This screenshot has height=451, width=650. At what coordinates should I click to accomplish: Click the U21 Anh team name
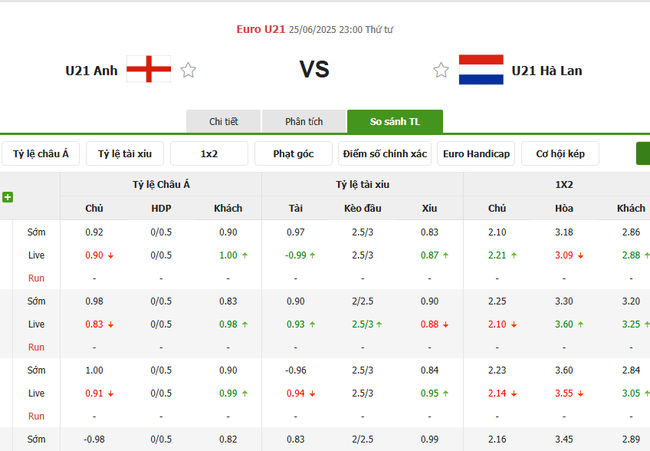click(92, 70)
